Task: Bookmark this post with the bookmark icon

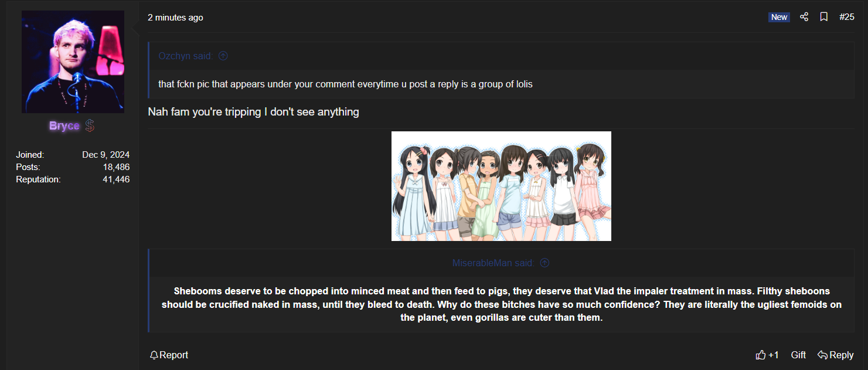Action: click(x=823, y=17)
